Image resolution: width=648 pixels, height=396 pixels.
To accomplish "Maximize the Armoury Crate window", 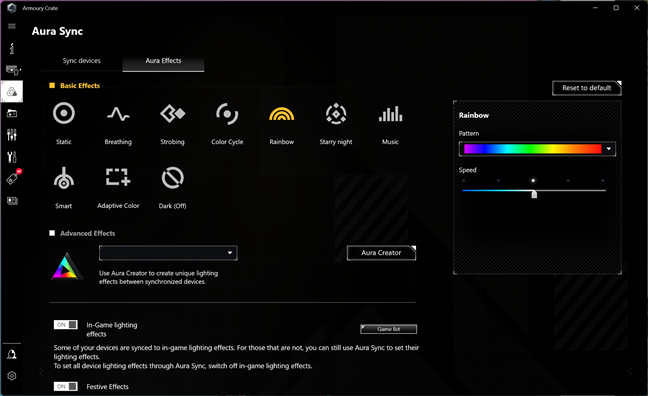I will click(x=616, y=8).
